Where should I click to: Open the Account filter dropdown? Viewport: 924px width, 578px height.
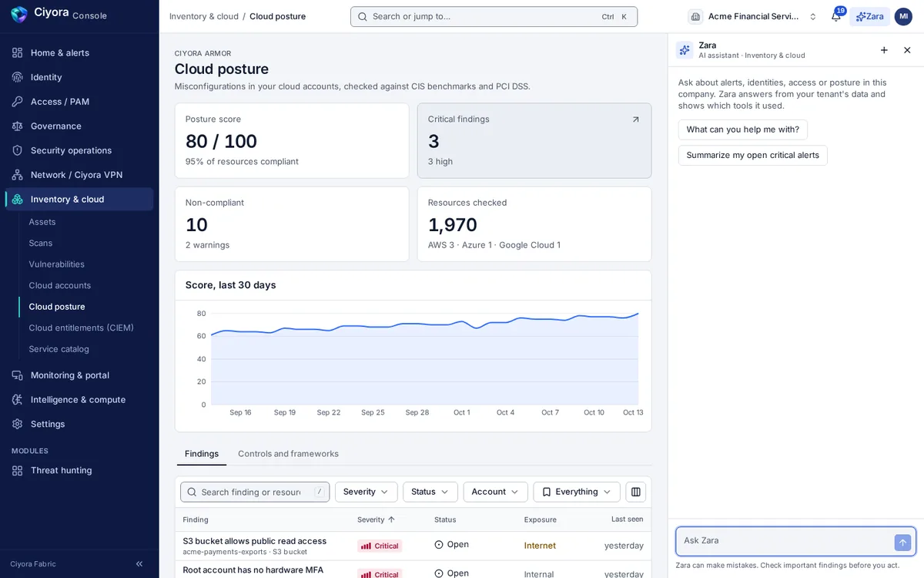[x=495, y=492]
